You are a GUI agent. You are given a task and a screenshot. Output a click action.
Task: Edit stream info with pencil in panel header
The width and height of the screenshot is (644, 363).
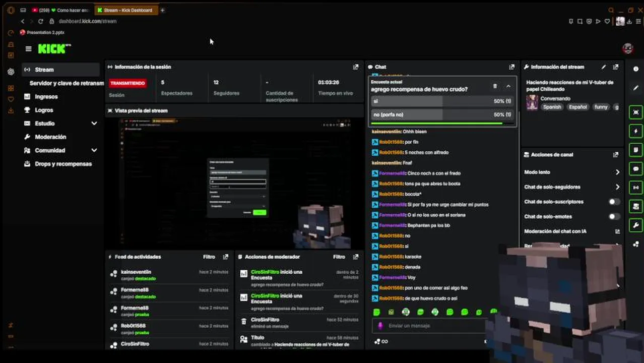pyautogui.click(x=604, y=67)
